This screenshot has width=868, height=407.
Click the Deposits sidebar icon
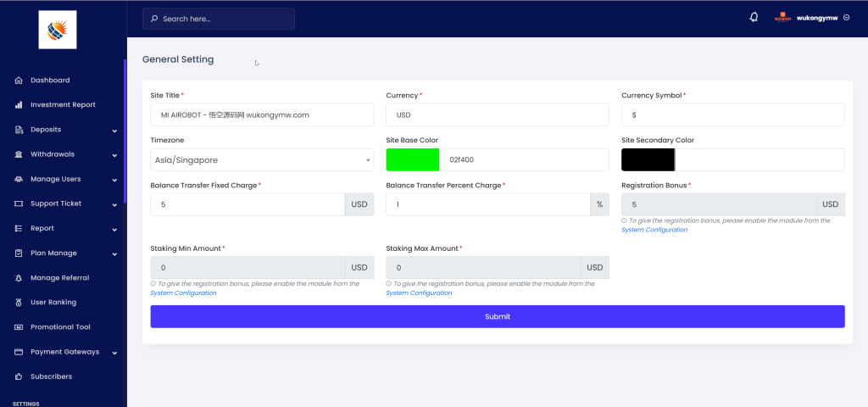point(19,130)
